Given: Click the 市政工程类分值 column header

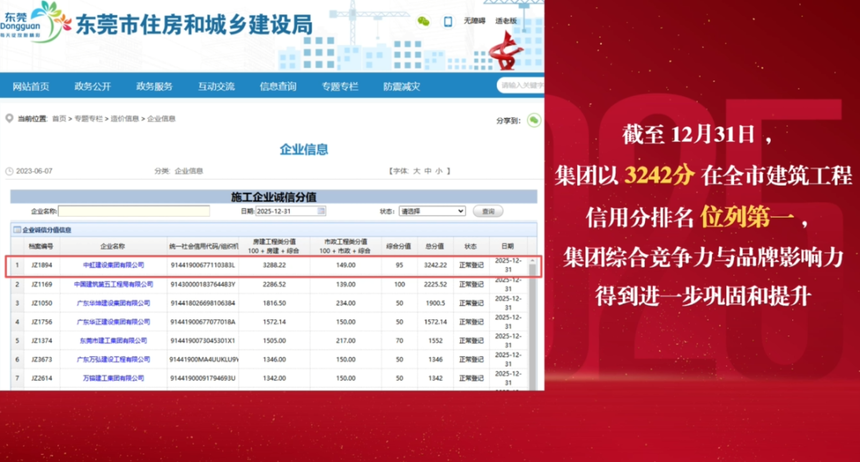Looking at the screenshot, I should click(346, 246).
